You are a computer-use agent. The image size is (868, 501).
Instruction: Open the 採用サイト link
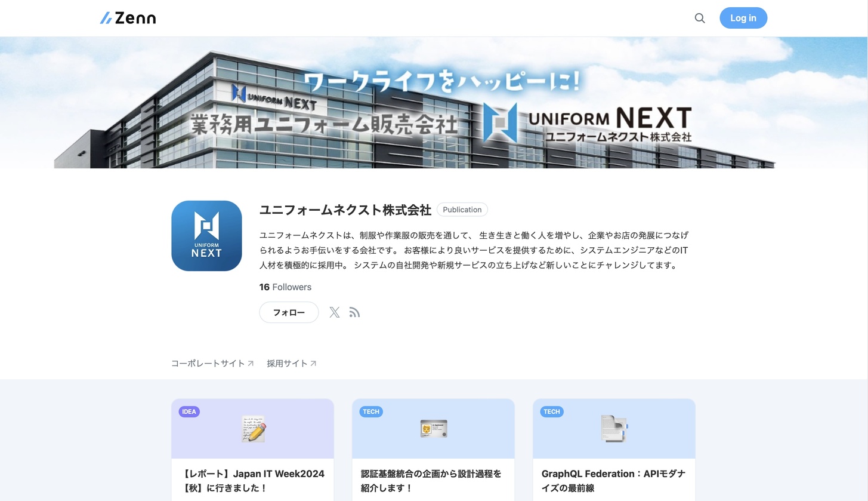tap(292, 363)
